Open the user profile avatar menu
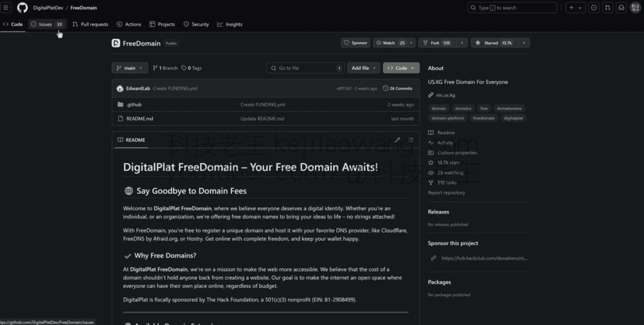Image resolution: width=644 pixels, height=325 pixels. pos(635,8)
